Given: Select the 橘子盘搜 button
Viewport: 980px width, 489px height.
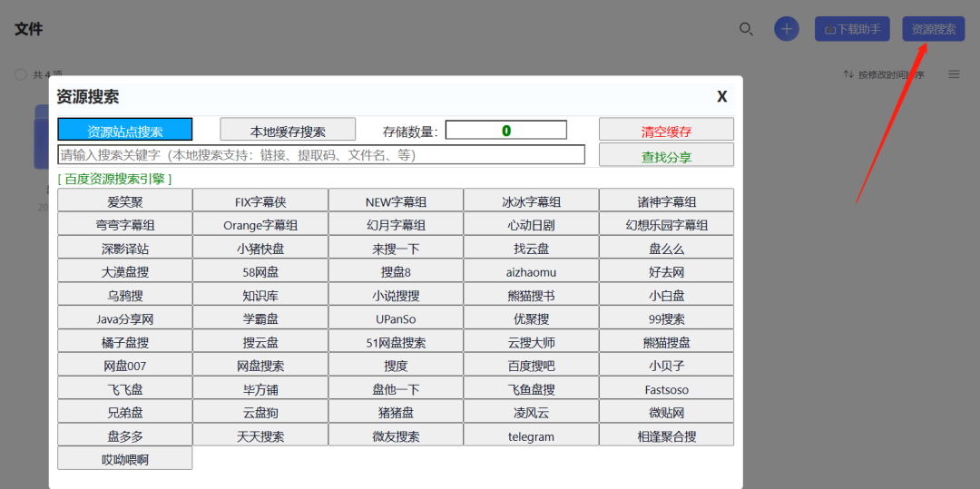Looking at the screenshot, I should tap(125, 341).
